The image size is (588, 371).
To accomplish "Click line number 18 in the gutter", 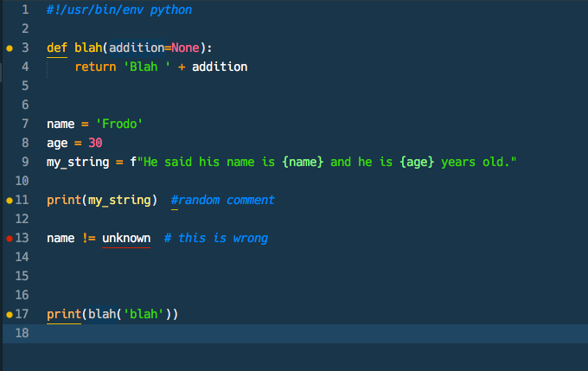I will [x=22, y=333].
